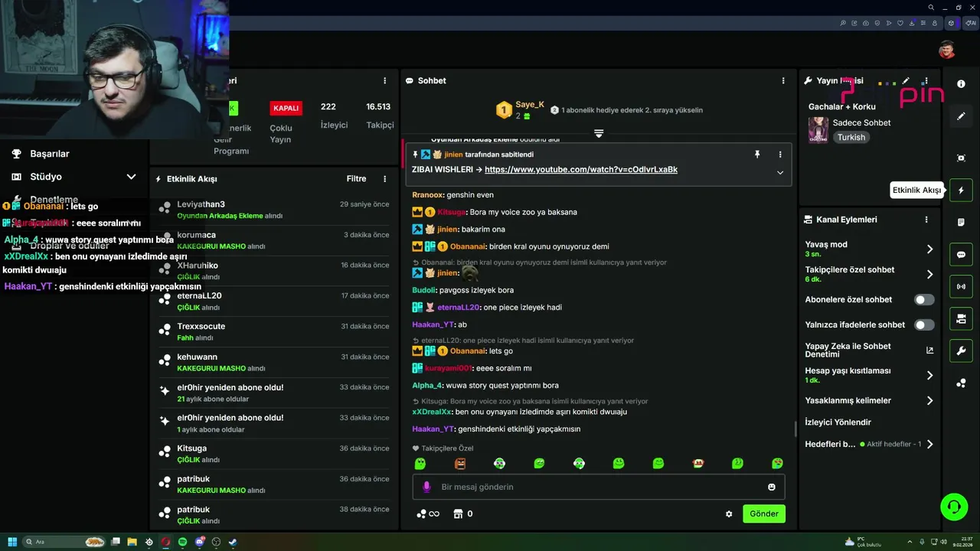The height and width of the screenshot is (551, 980).
Task: Toggle the Etkinlik Akışı lightning icon
Action: pyautogui.click(x=961, y=190)
